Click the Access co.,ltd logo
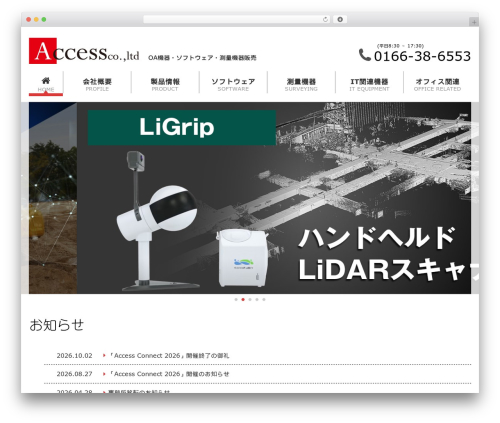Image resolution: width=500 pixels, height=423 pixels. pos(84,51)
